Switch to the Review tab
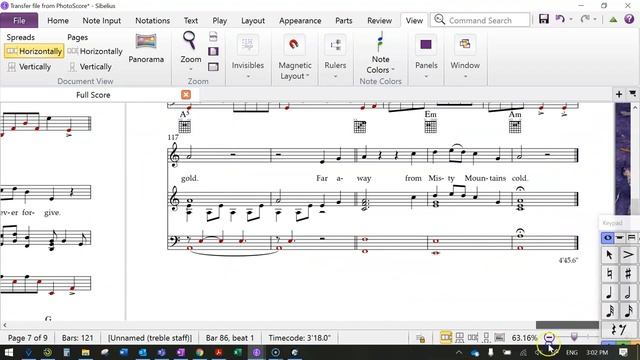Image resolution: width=640 pixels, height=360 pixels. (x=380, y=20)
